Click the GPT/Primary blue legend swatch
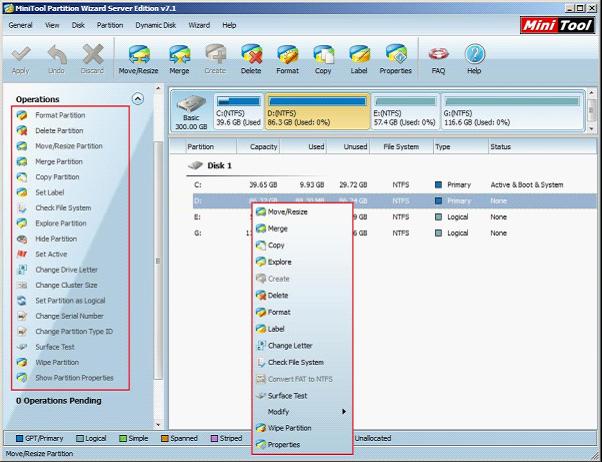This screenshot has width=602, height=462. point(19,439)
